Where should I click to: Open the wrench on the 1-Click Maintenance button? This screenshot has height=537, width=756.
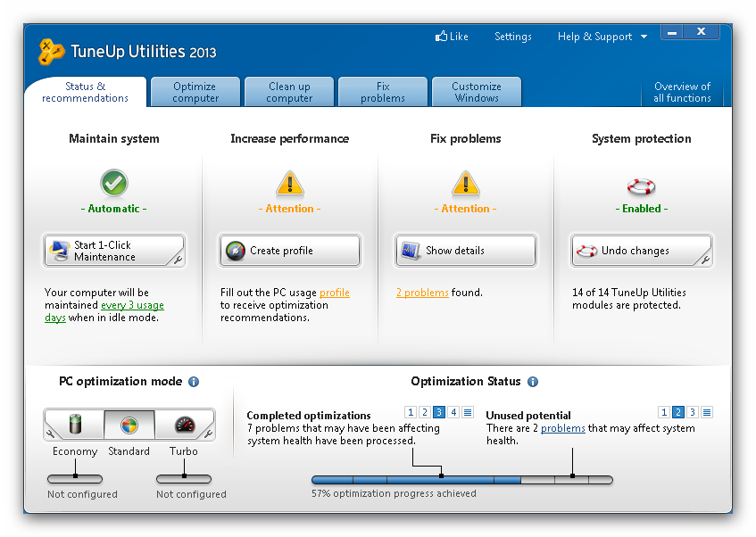(178, 260)
